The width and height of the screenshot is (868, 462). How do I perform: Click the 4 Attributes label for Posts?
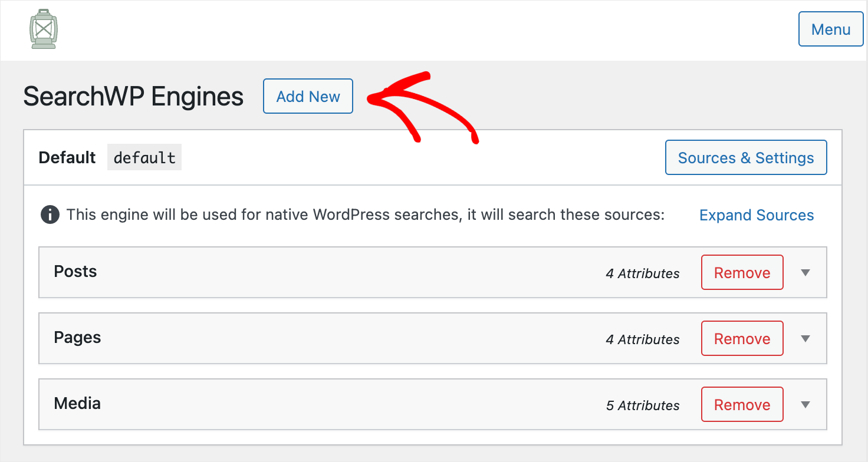[x=643, y=273]
